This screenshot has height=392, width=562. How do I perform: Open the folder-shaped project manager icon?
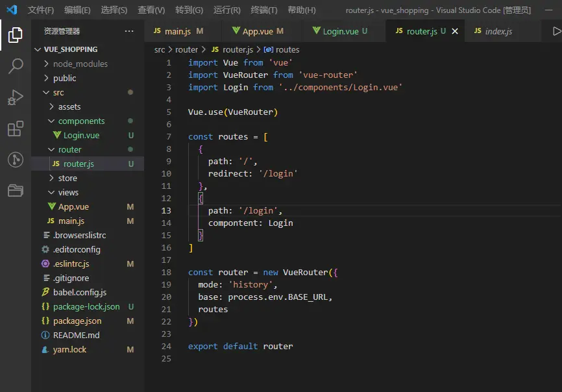click(16, 190)
